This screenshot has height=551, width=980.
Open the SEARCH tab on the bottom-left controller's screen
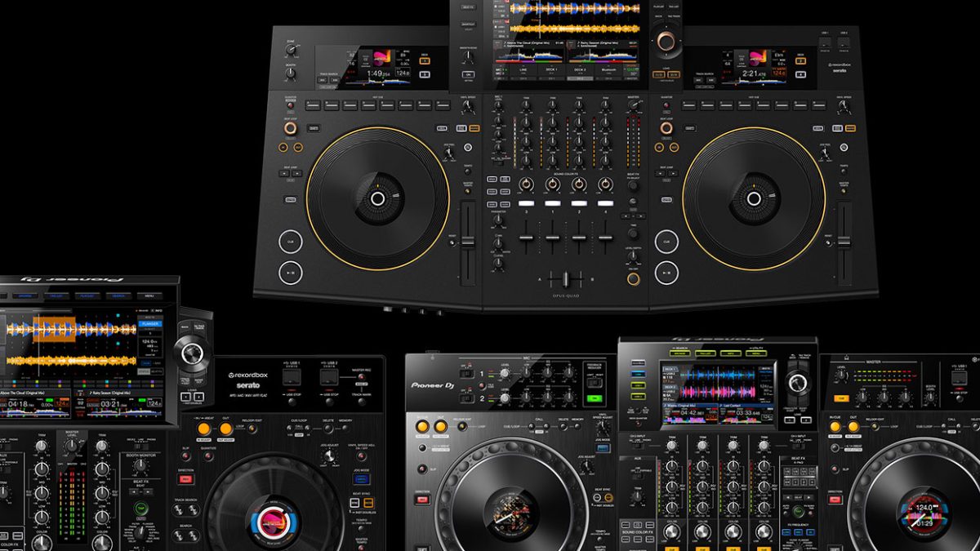click(x=119, y=296)
